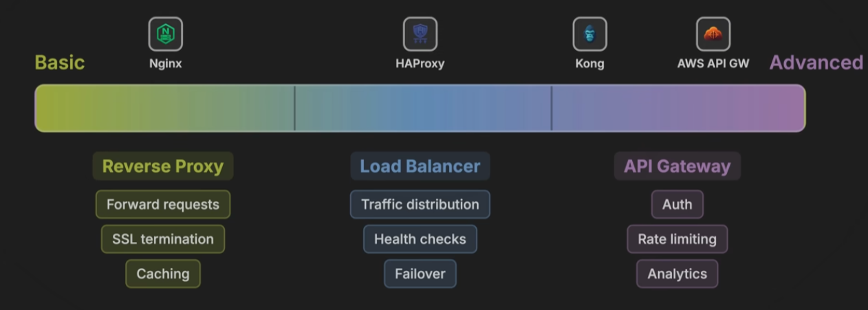Click the Advanced label
Screen dimensions: 868x310
(x=816, y=63)
